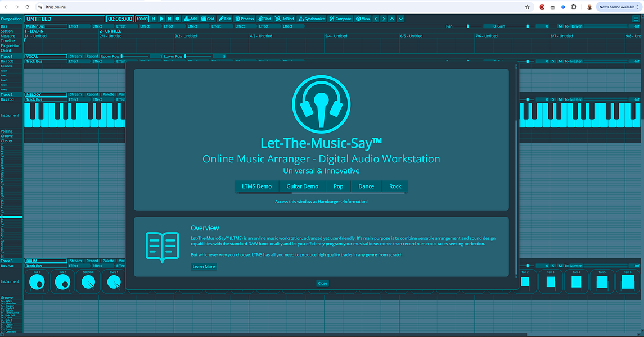644x337 pixels.
Task: Open the Chrome extensions puzzle icon
Action: point(574,7)
